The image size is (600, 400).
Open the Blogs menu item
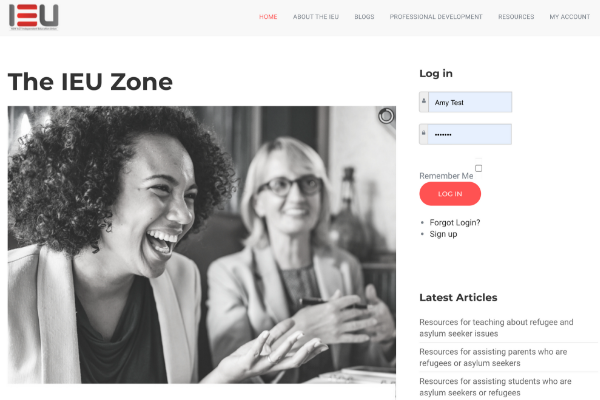[364, 17]
